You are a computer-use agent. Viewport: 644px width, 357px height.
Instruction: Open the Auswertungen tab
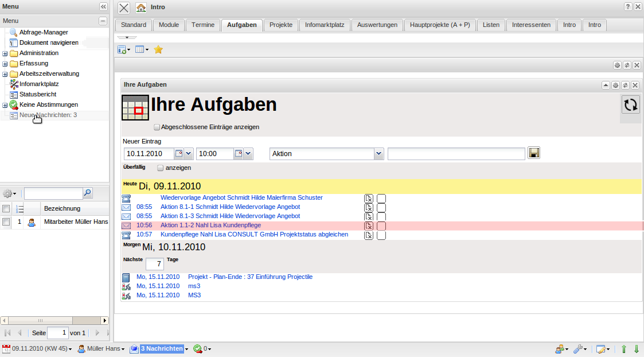(x=377, y=25)
